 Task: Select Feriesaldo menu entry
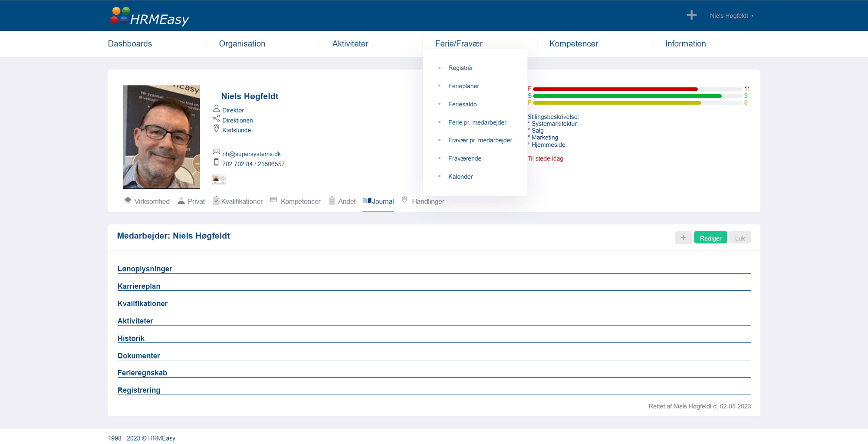462,104
